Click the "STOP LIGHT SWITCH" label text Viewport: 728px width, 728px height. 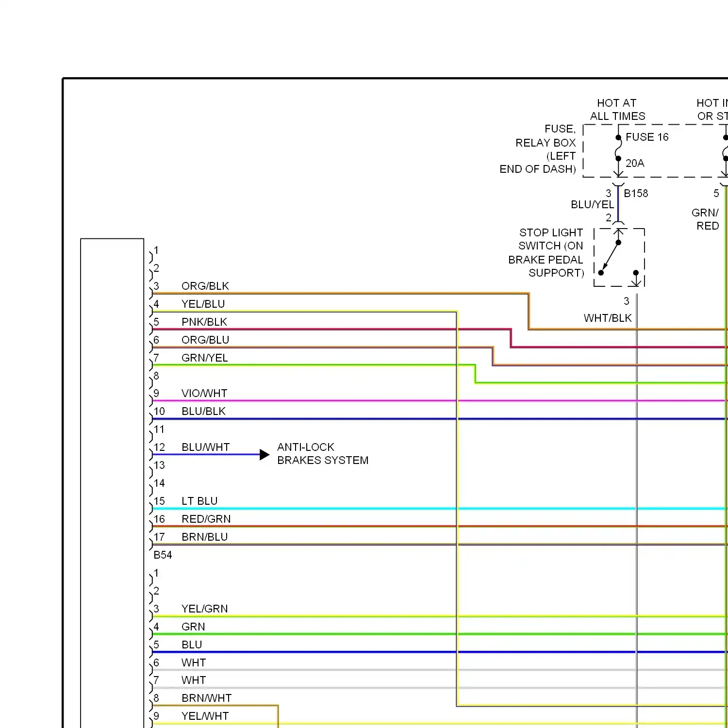click(546, 253)
